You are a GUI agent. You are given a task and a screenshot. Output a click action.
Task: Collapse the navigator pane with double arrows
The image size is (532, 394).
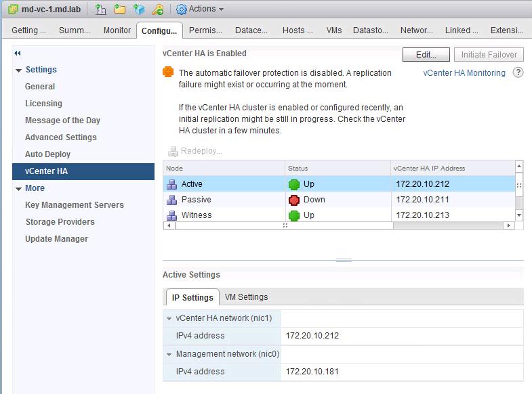[x=18, y=53]
